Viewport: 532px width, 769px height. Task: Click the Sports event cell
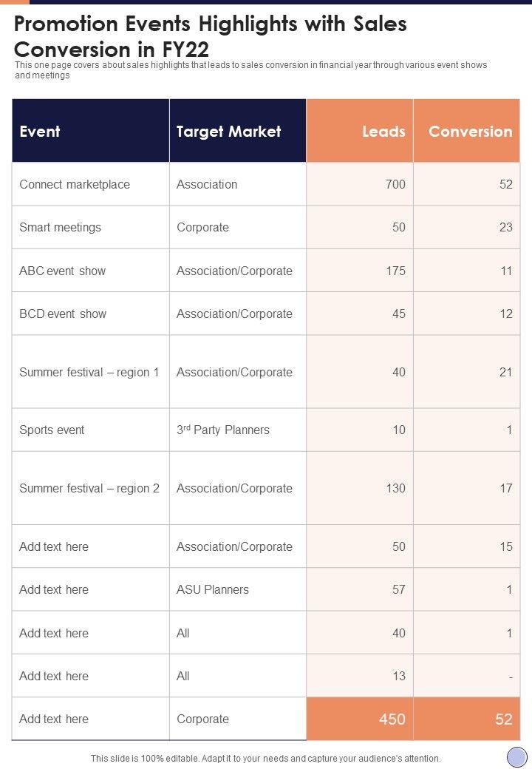pyautogui.click(x=52, y=430)
